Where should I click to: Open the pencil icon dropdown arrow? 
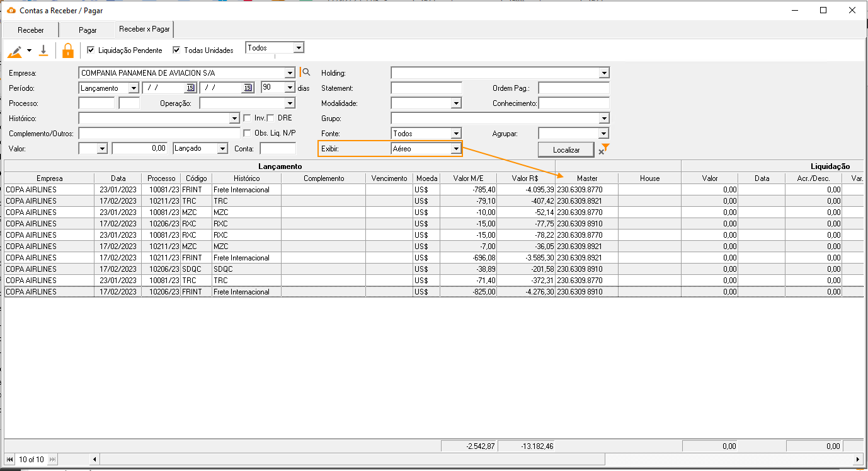[29, 50]
